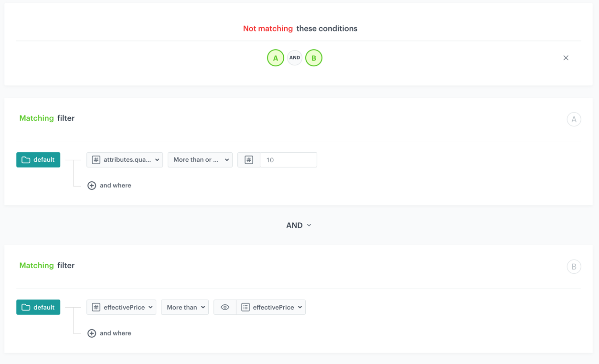This screenshot has height=364, width=599.
Task: Click the default folder button in filter A
Action: (x=38, y=160)
